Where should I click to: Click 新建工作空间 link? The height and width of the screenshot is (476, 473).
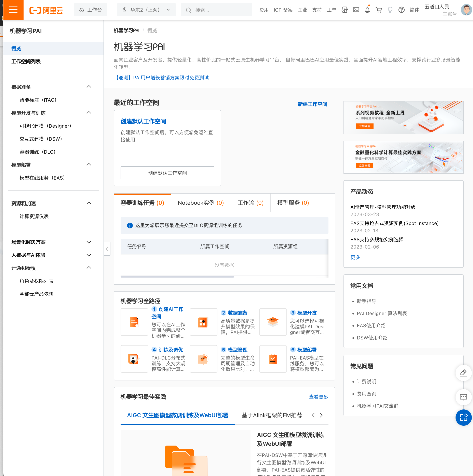[x=313, y=104]
